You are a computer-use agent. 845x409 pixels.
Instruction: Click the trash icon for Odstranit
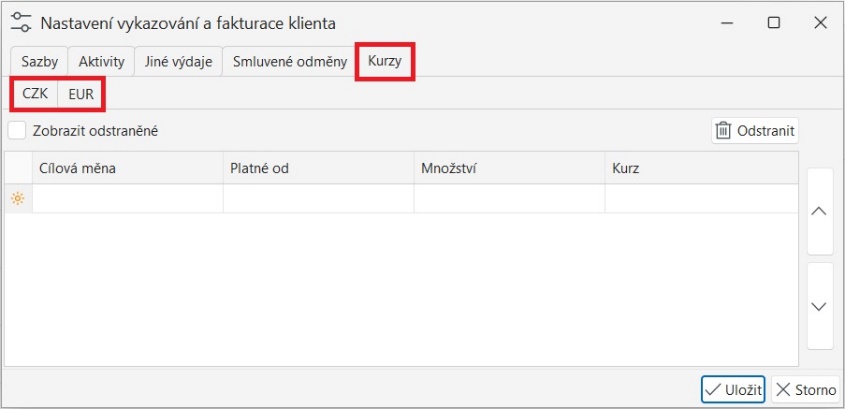tap(723, 131)
